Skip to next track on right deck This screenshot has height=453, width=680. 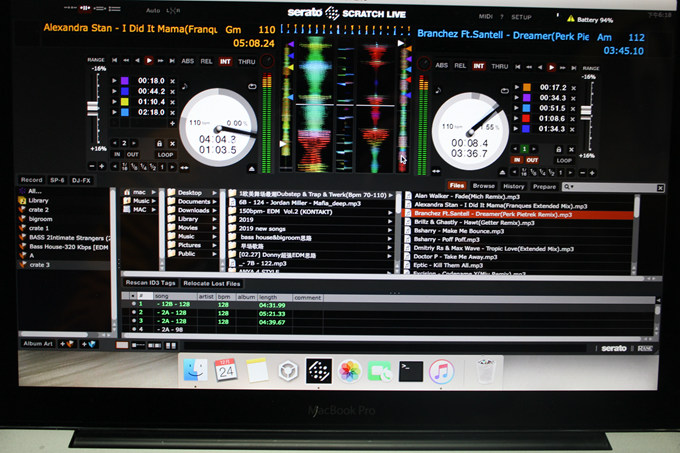pyautogui.click(x=573, y=68)
